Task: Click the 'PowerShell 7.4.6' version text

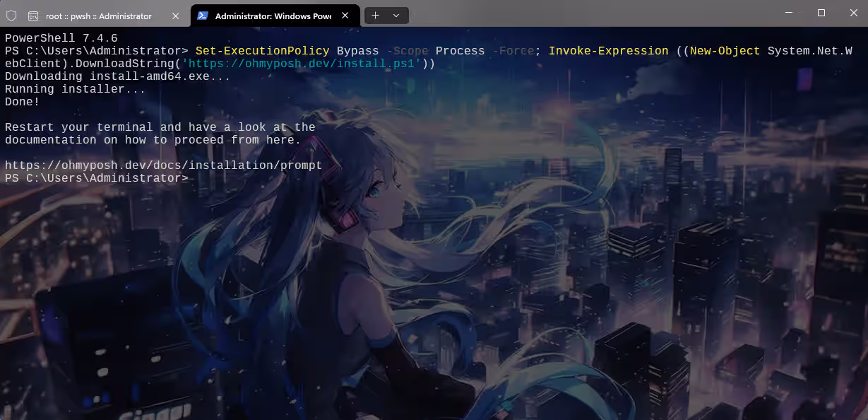Action: [61, 38]
